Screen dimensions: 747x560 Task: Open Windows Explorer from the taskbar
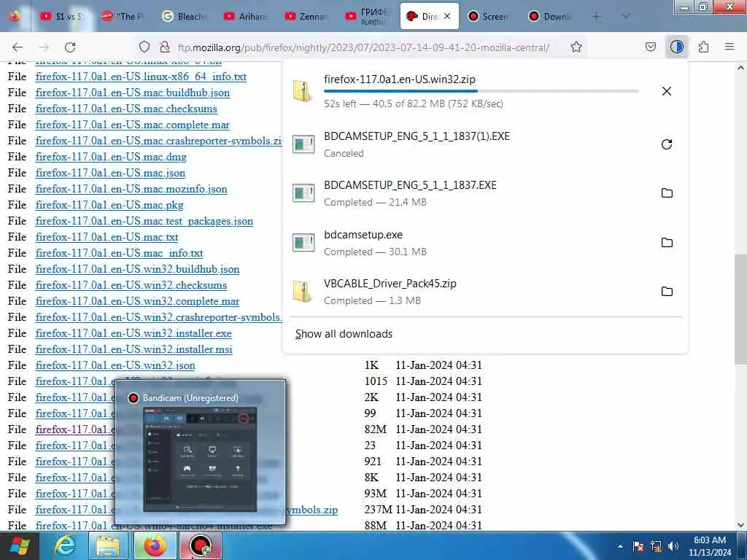108,545
